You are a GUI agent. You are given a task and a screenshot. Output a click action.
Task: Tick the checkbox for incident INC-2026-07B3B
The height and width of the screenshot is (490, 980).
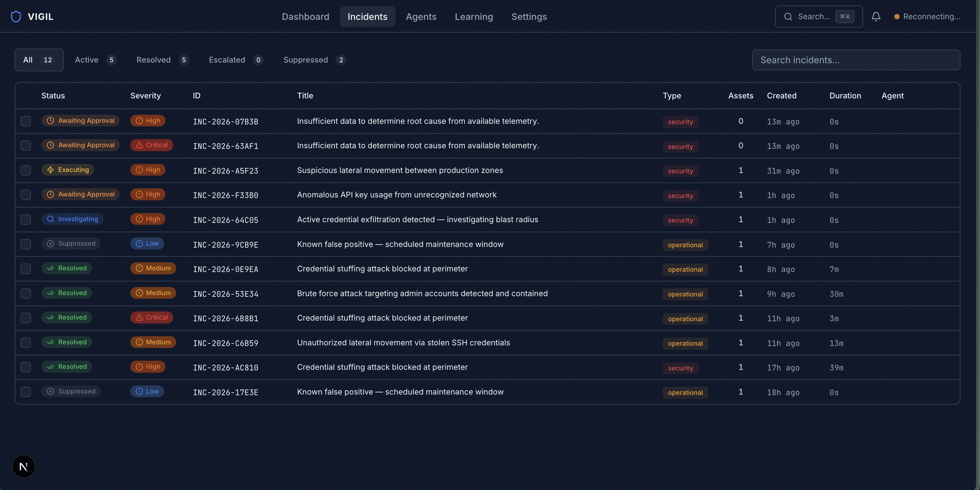[x=25, y=121]
